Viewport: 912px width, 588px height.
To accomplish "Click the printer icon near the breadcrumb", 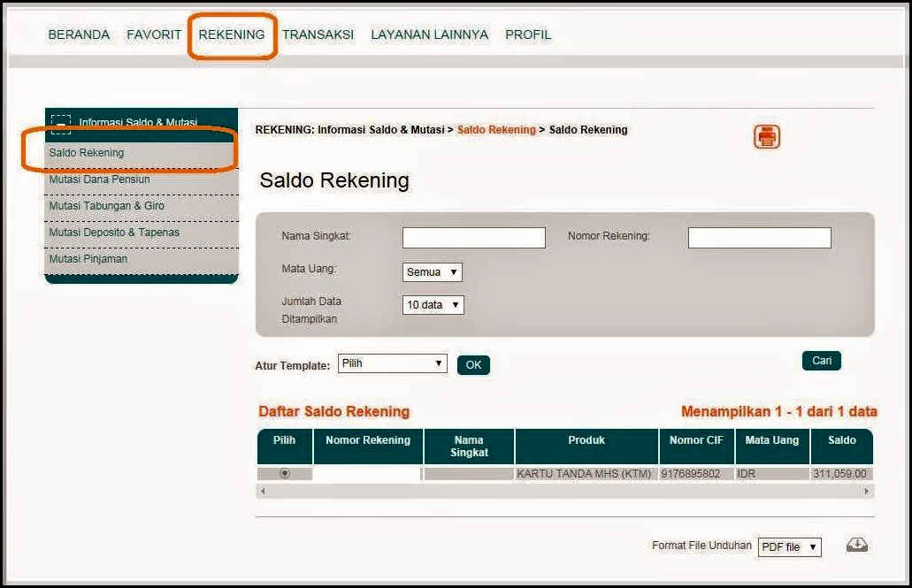I will 766,135.
